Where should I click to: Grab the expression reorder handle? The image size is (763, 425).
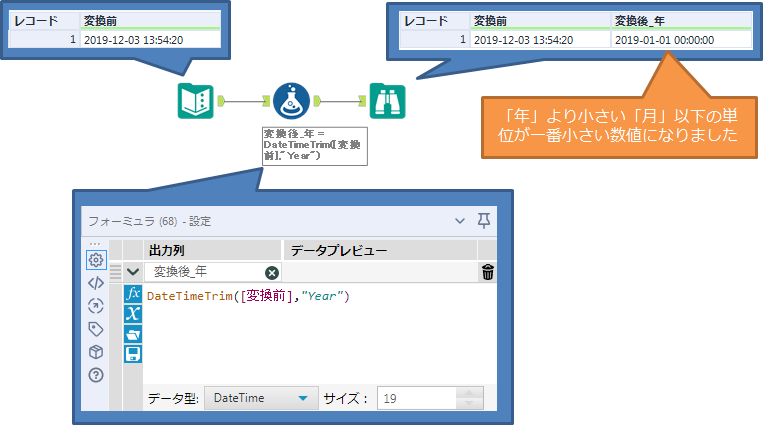tap(115, 272)
